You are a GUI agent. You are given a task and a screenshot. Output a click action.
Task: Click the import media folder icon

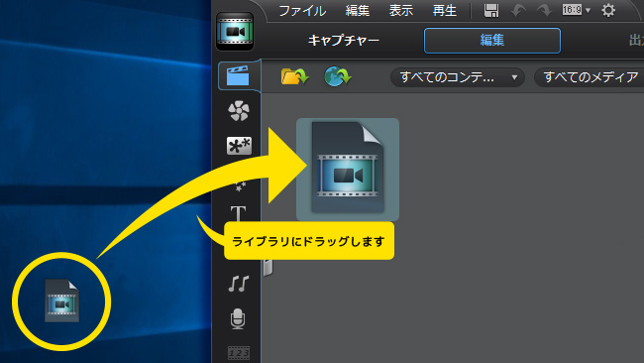click(294, 76)
